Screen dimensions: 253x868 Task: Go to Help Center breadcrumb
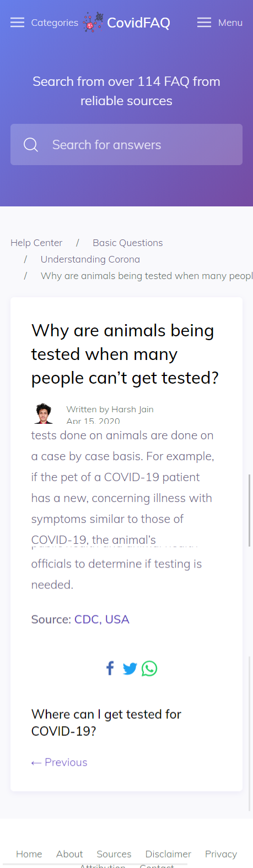[36, 243]
